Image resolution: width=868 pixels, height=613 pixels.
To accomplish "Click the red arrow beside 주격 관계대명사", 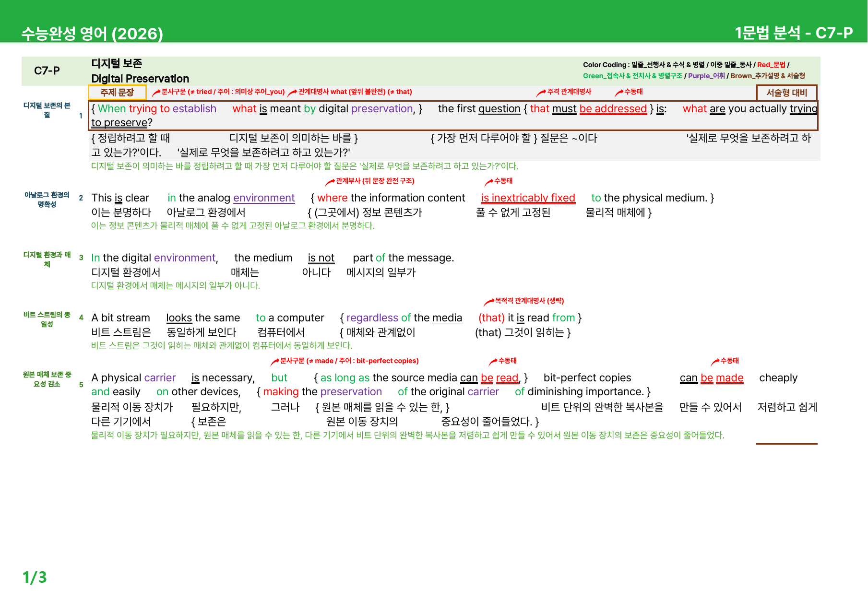I will coord(541,93).
